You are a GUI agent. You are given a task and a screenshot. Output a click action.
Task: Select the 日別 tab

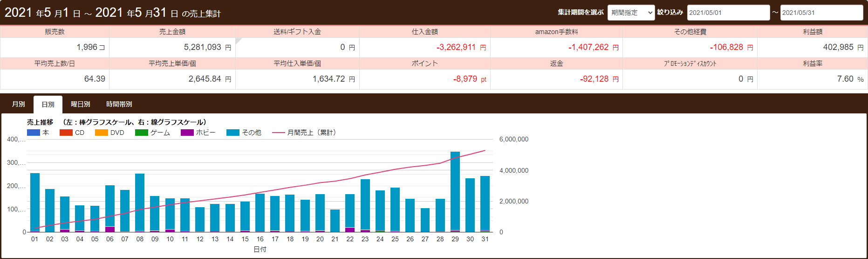click(48, 105)
